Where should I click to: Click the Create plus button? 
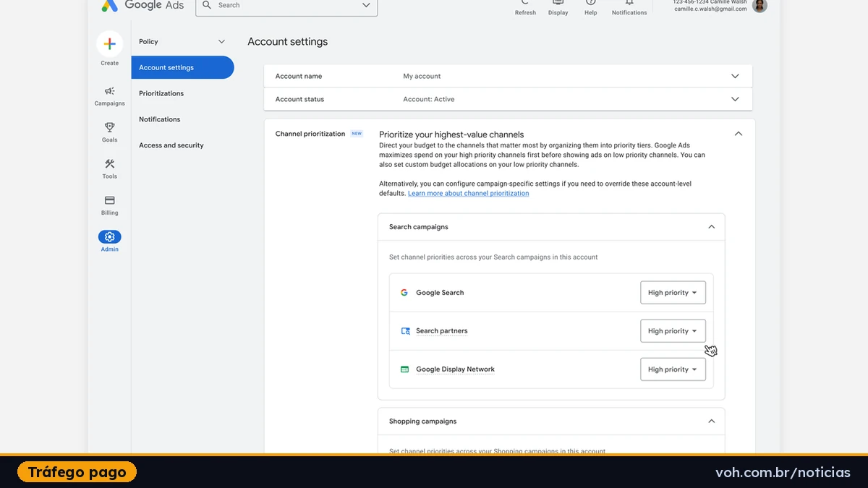click(x=109, y=44)
